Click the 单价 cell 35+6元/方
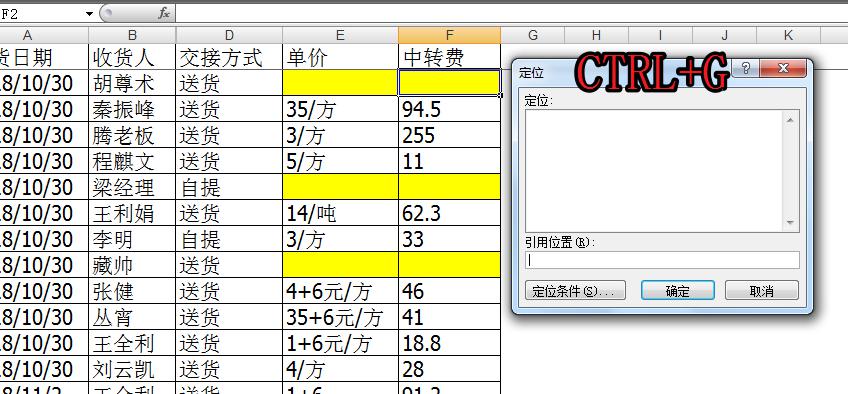This screenshot has width=848, height=394. [x=340, y=317]
